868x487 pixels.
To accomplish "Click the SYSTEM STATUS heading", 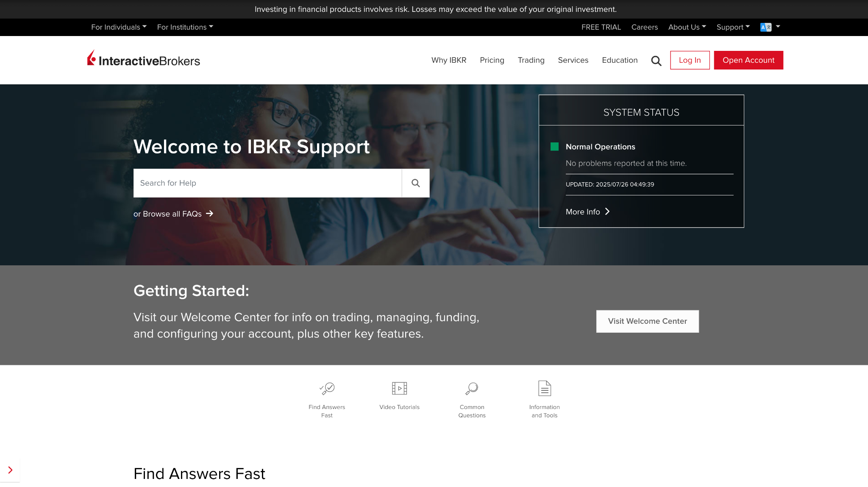I will coord(641,112).
